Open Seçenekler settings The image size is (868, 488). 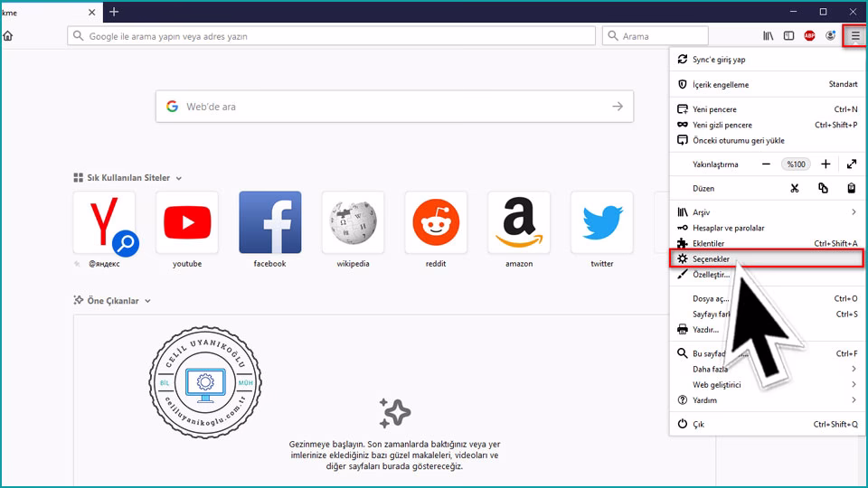766,259
